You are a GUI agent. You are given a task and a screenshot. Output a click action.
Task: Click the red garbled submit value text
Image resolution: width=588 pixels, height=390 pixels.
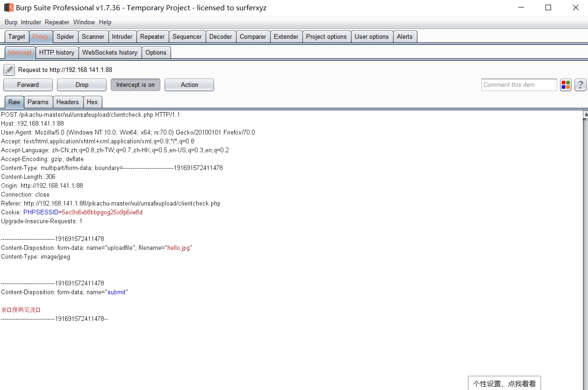pyautogui.click(x=21, y=310)
